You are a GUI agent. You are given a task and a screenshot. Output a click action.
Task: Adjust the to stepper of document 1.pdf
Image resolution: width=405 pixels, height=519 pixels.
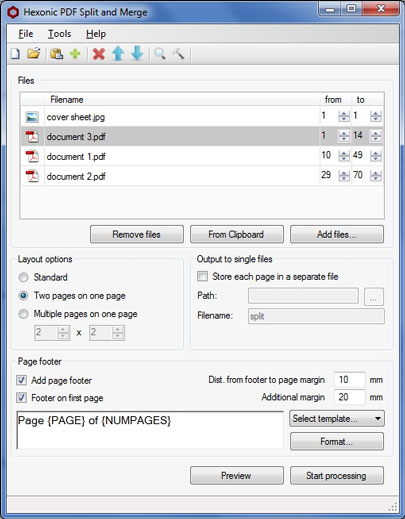376,156
